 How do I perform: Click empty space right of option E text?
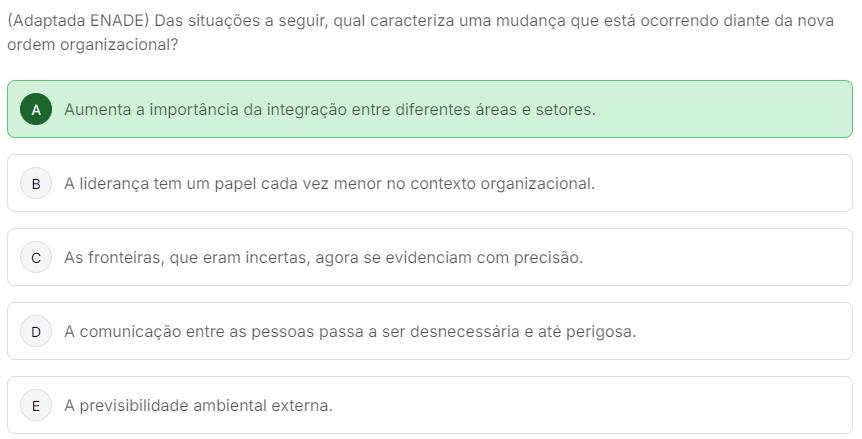tap(600, 405)
